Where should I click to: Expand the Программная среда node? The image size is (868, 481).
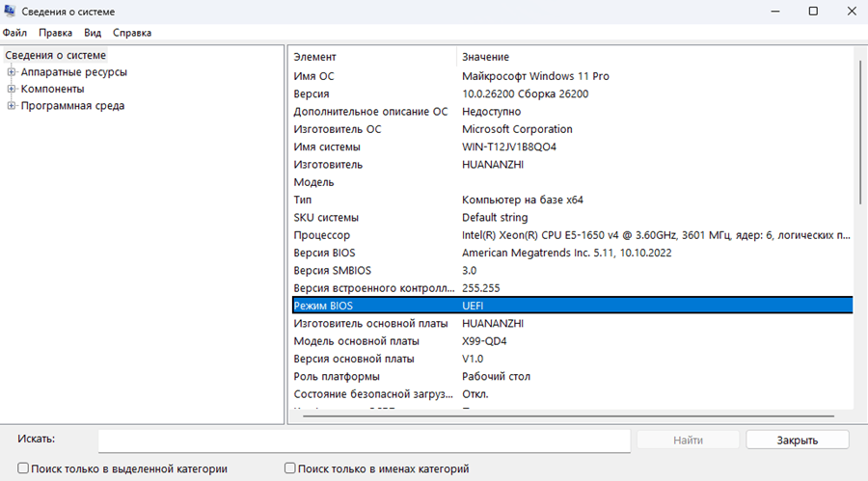tap(11, 106)
